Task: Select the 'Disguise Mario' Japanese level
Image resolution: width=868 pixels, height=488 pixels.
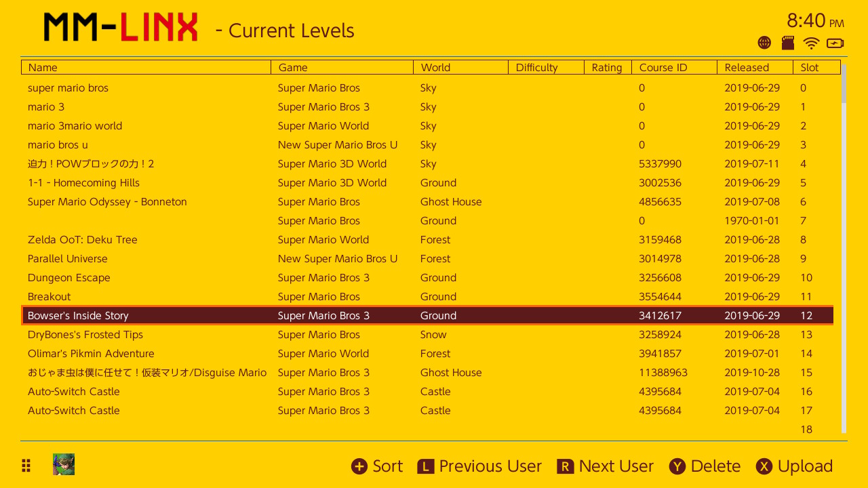Action: click(x=428, y=372)
